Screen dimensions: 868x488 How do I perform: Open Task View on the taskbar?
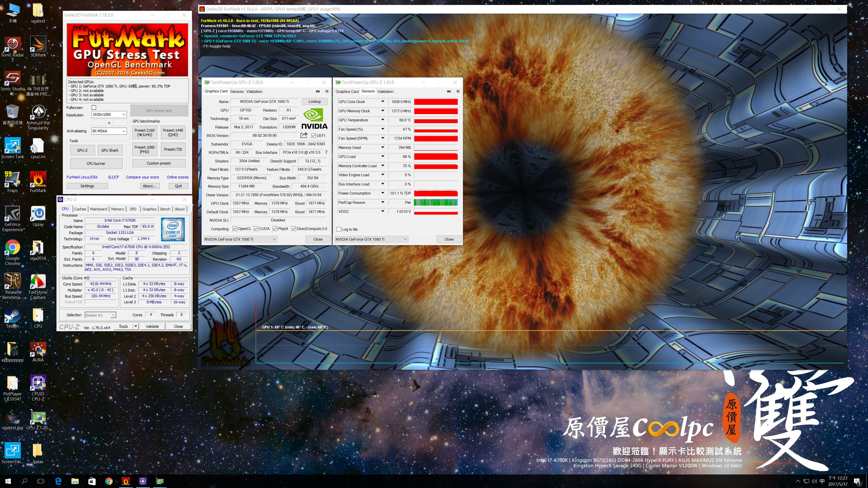pyautogui.click(x=41, y=481)
